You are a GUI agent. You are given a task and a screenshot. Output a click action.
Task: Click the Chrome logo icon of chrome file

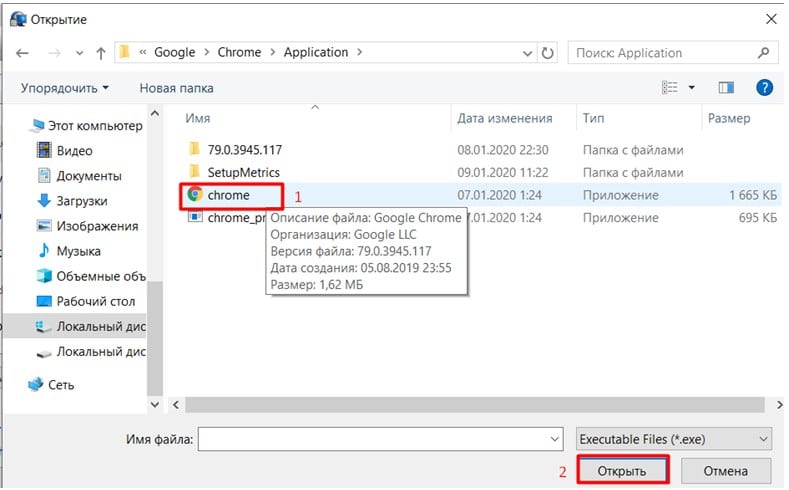coord(195,194)
